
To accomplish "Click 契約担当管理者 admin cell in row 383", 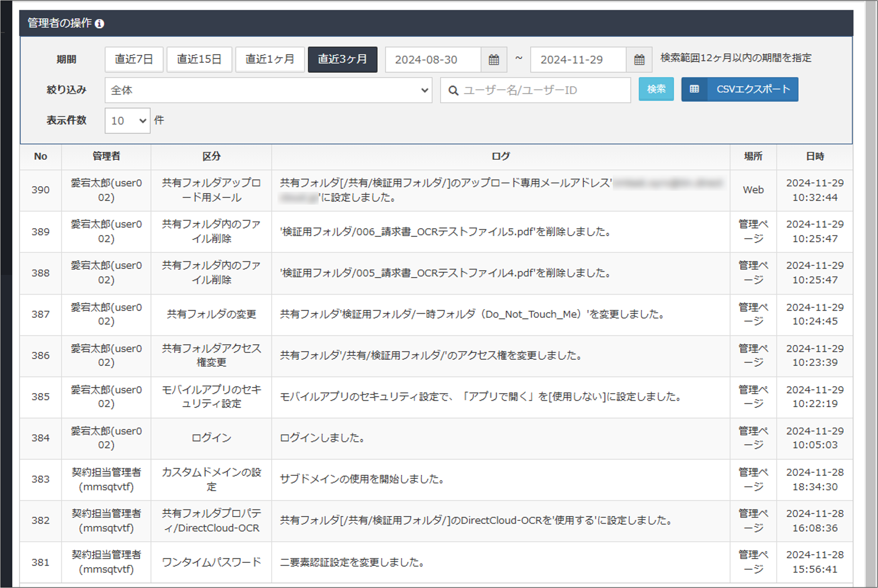I will point(106,479).
